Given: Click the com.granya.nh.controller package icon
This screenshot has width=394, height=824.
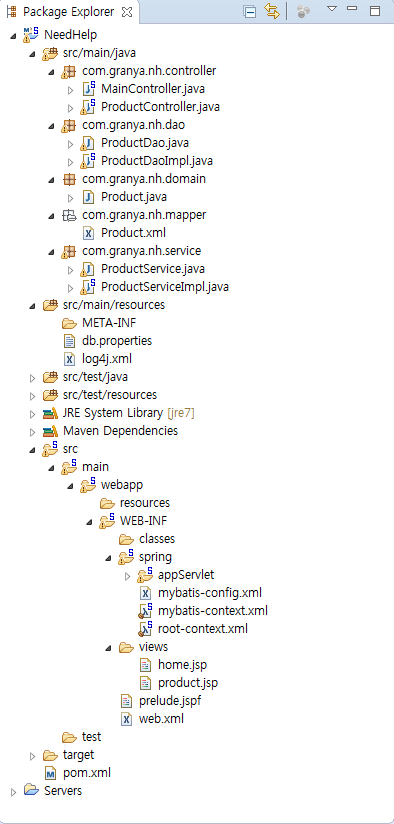Looking at the screenshot, I should (69, 71).
